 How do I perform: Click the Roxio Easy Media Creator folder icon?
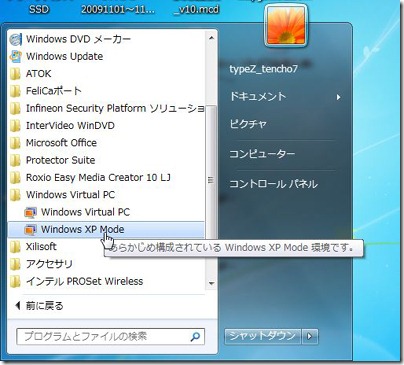[15, 178]
